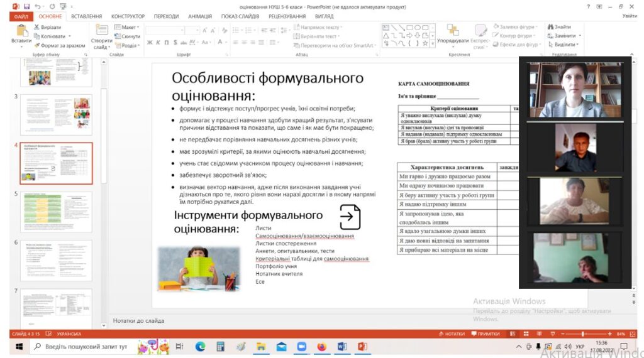Switch to the Анімація (Animation) tab
Image resolution: width=644 pixels, height=358 pixels.
pyautogui.click(x=199, y=16)
